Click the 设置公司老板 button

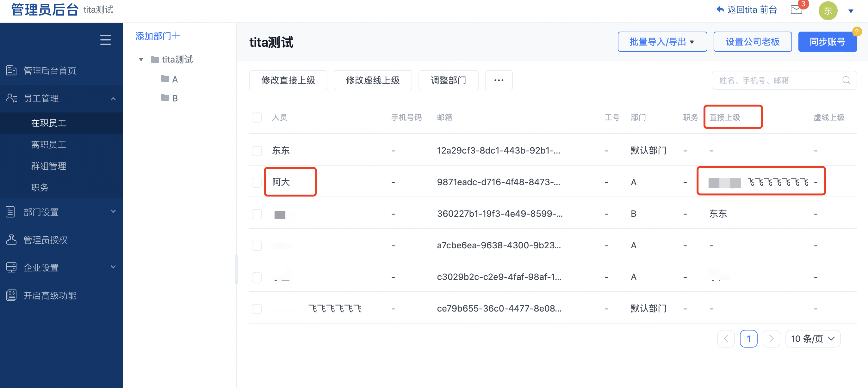[752, 42]
